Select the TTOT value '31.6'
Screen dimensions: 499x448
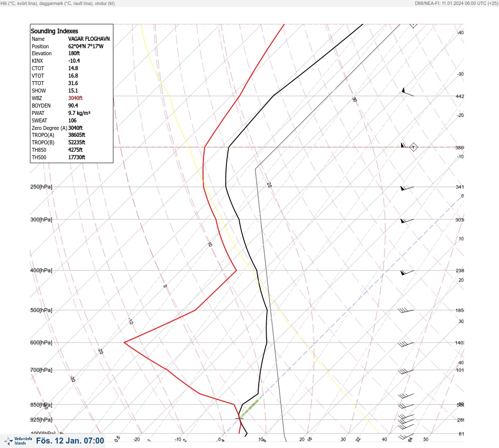point(73,83)
